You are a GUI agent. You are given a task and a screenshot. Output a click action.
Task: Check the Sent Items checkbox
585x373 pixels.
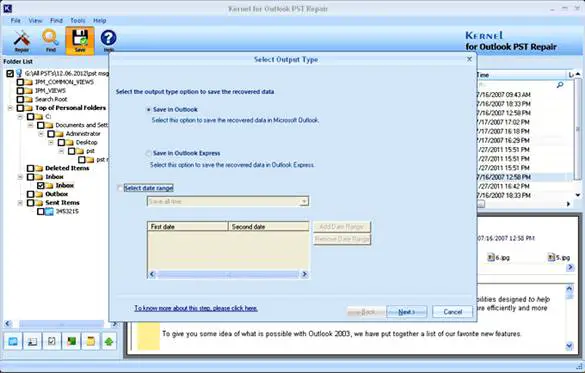click(31, 203)
